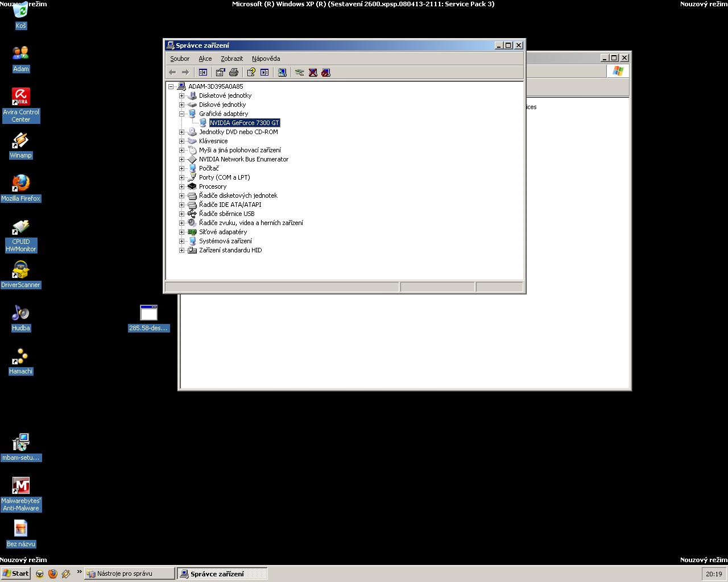728x582 pixels.
Task: Click the steering wheel Quick Launch icon
Action: (x=40, y=573)
